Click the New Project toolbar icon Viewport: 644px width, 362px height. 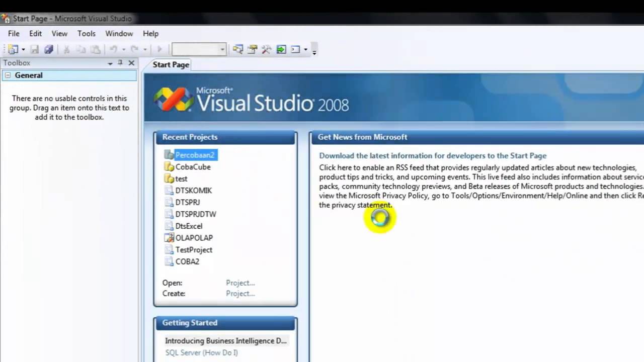(13, 49)
